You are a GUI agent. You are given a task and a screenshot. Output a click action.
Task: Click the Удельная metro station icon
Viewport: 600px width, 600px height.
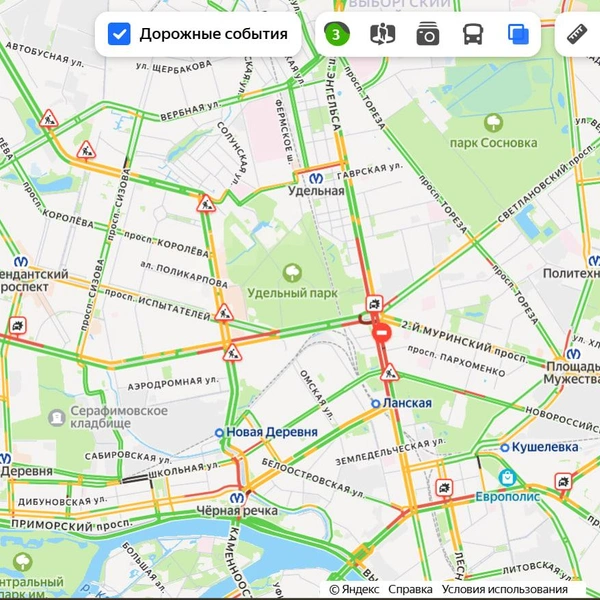coord(316,178)
